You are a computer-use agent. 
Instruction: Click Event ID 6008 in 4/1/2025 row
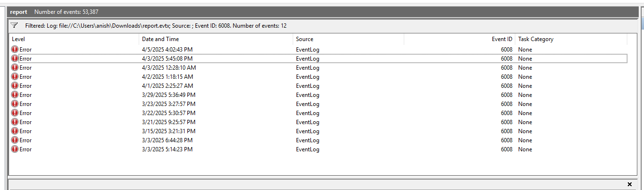[x=506, y=86]
